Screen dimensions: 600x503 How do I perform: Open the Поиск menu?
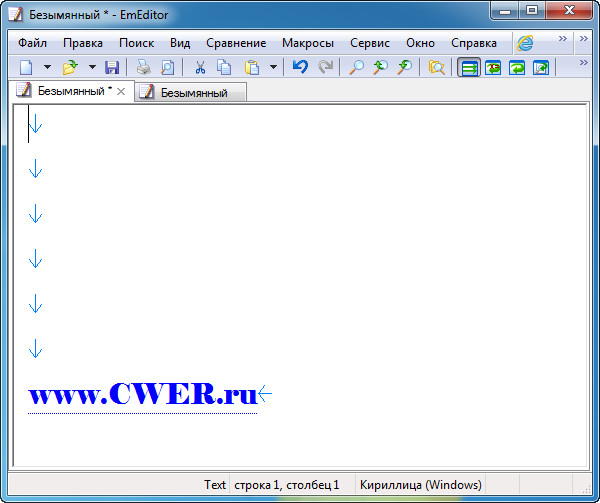[136, 43]
